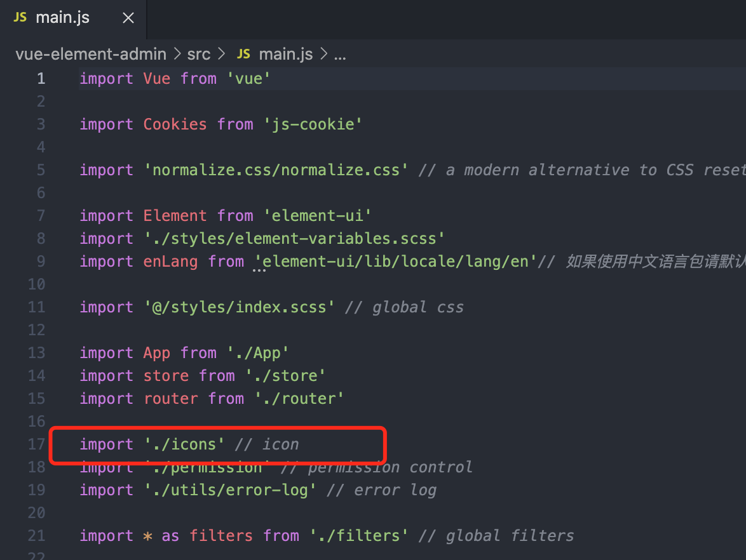Click the enLang identifier on line 9

click(x=170, y=262)
